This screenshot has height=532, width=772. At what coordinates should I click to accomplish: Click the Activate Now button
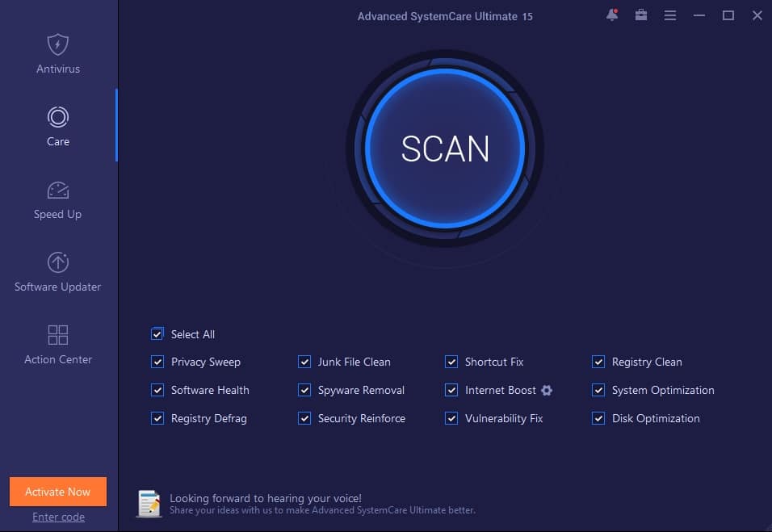point(58,492)
